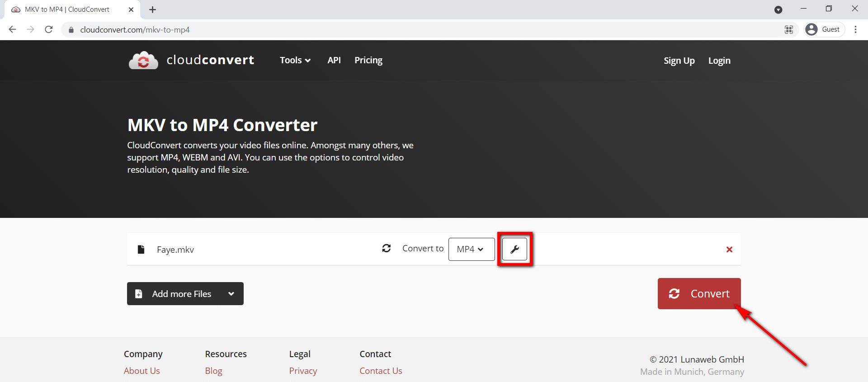Open the API page
The width and height of the screenshot is (868, 382).
(334, 60)
